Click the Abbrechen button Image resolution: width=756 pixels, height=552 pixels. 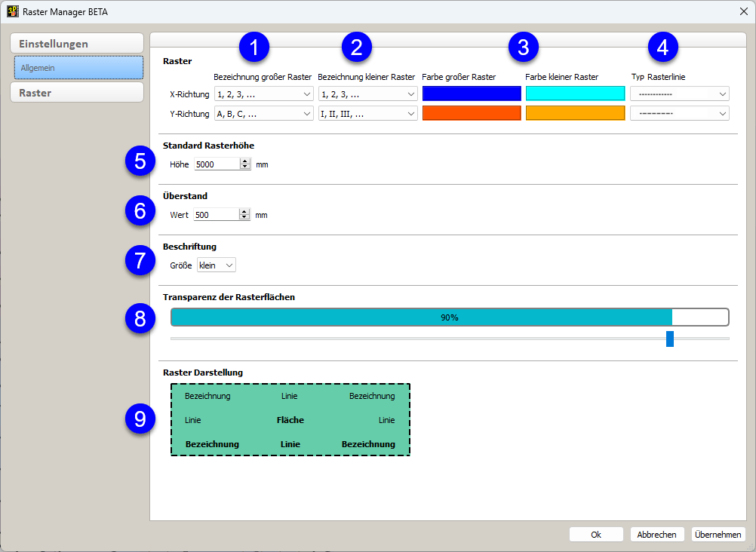click(x=656, y=534)
